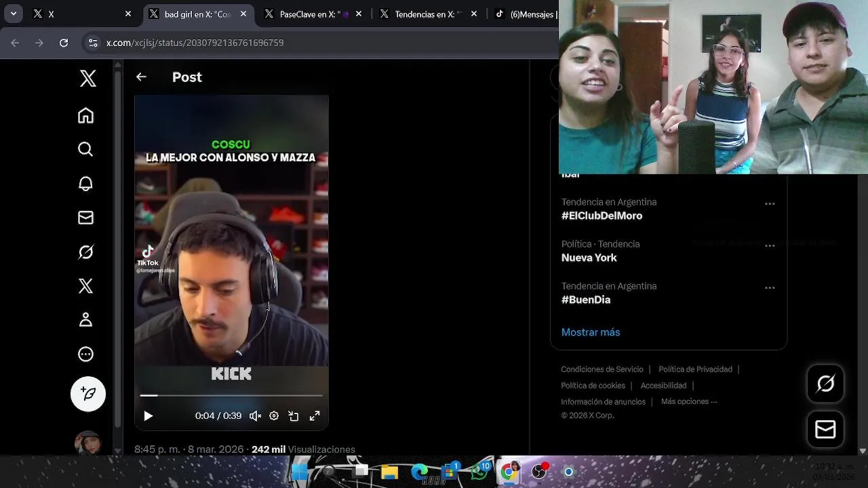Open WhatsApp from the taskbar

tap(479, 472)
